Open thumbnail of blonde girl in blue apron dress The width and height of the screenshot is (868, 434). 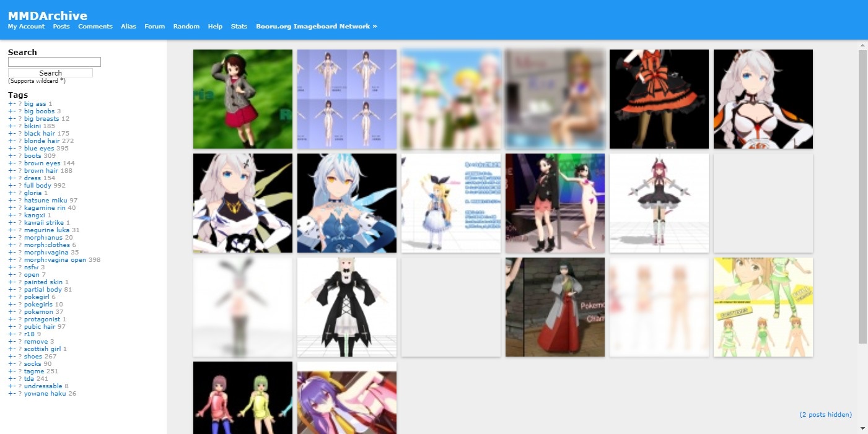(x=451, y=203)
